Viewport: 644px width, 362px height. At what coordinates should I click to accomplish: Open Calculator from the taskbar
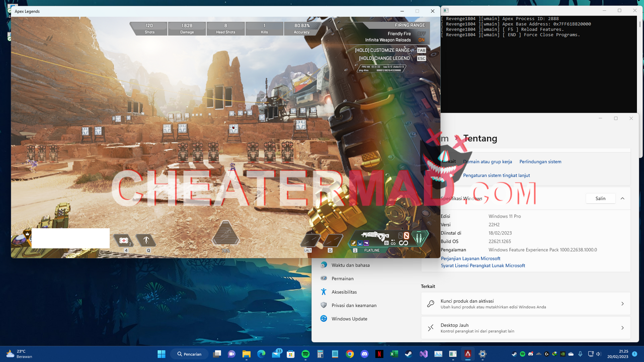point(320,354)
